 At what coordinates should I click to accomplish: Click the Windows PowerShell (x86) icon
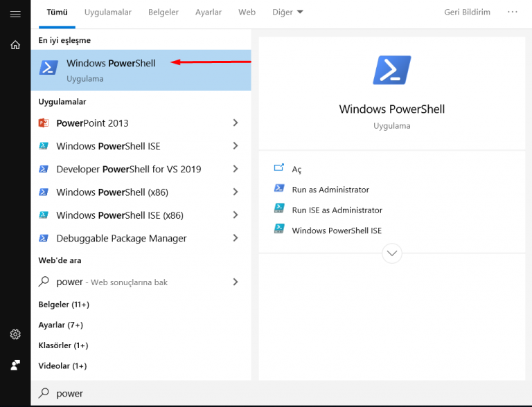click(x=44, y=192)
